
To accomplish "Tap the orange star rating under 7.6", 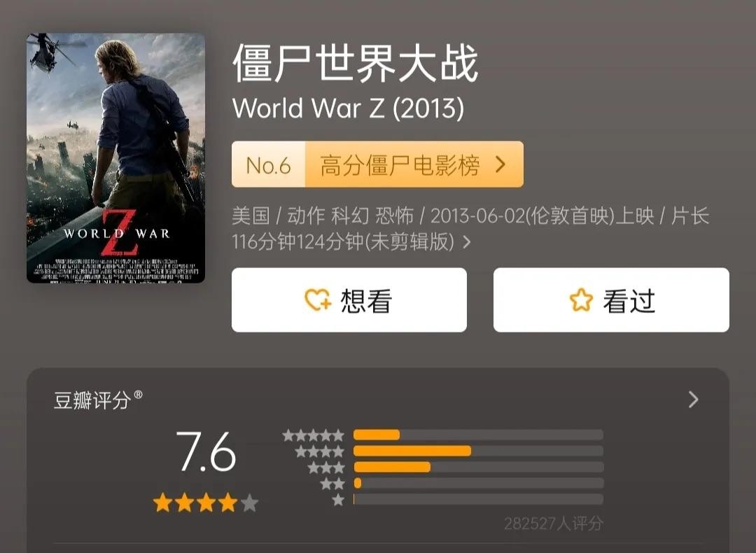I will pos(206,503).
